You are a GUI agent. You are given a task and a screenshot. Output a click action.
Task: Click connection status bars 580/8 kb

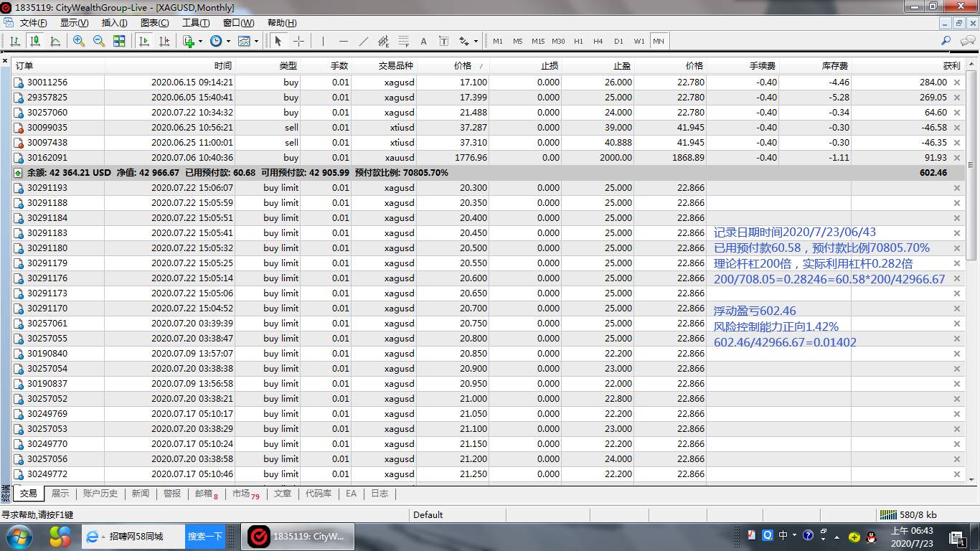908,514
